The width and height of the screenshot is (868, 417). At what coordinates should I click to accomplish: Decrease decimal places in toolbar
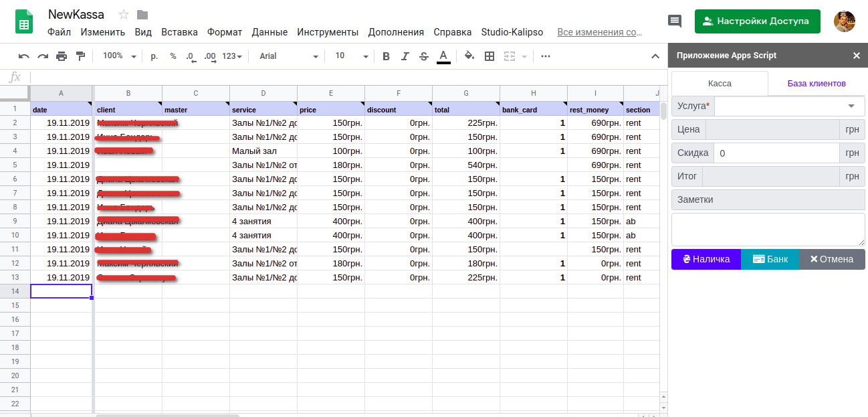click(191, 56)
